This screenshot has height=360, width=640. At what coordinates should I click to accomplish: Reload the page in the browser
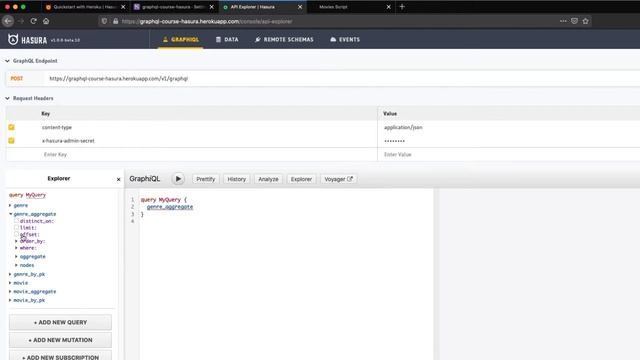tap(33, 21)
